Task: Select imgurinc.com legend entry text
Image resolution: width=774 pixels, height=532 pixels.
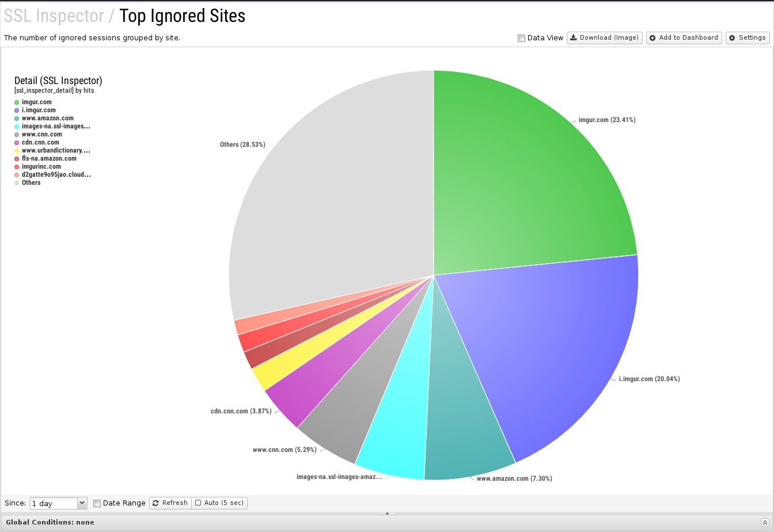Action: (x=41, y=166)
